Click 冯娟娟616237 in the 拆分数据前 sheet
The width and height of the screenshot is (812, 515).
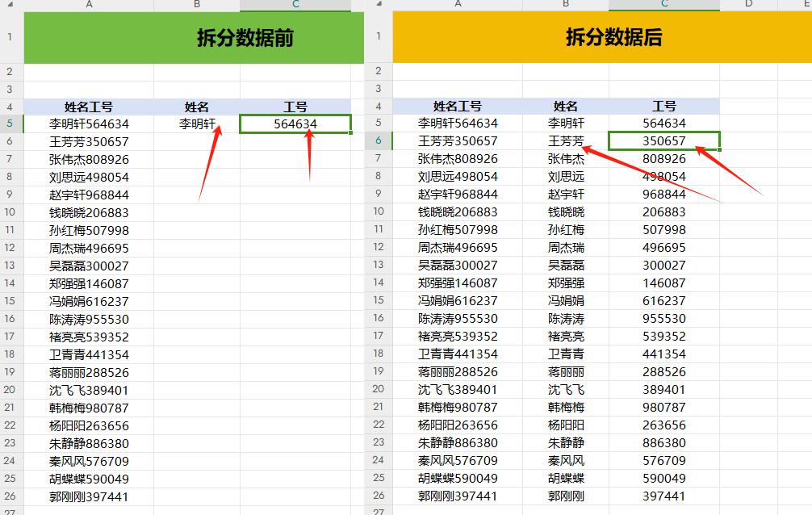click(89, 301)
